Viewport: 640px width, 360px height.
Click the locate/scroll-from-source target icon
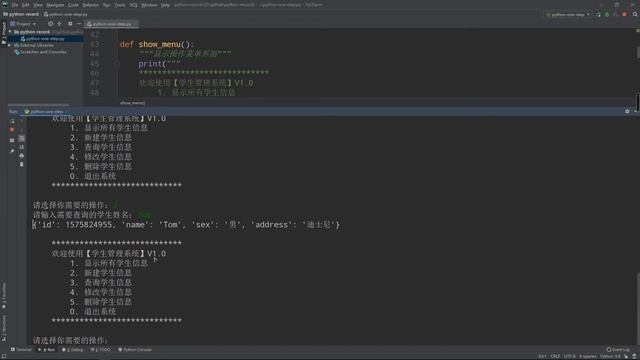pos(50,24)
